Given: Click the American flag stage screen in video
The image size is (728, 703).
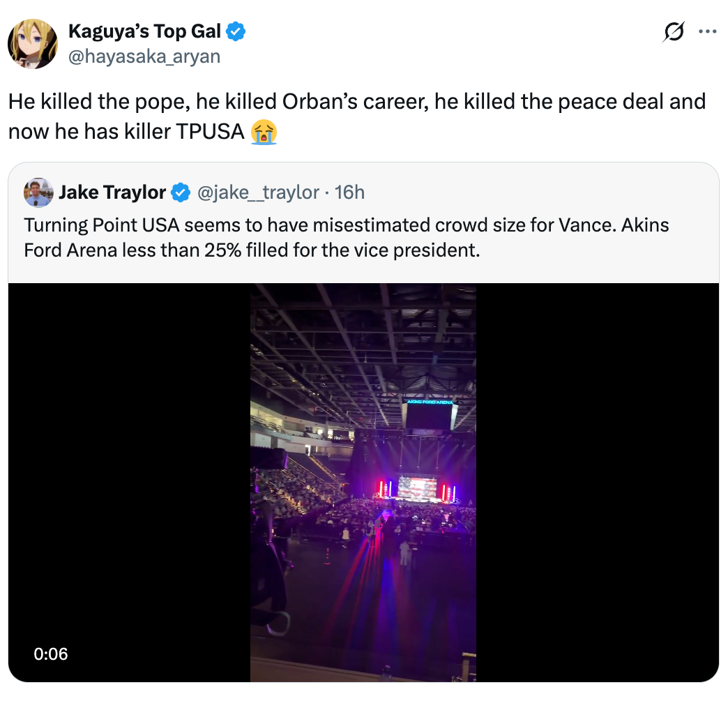Looking at the screenshot, I should [416, 487].
